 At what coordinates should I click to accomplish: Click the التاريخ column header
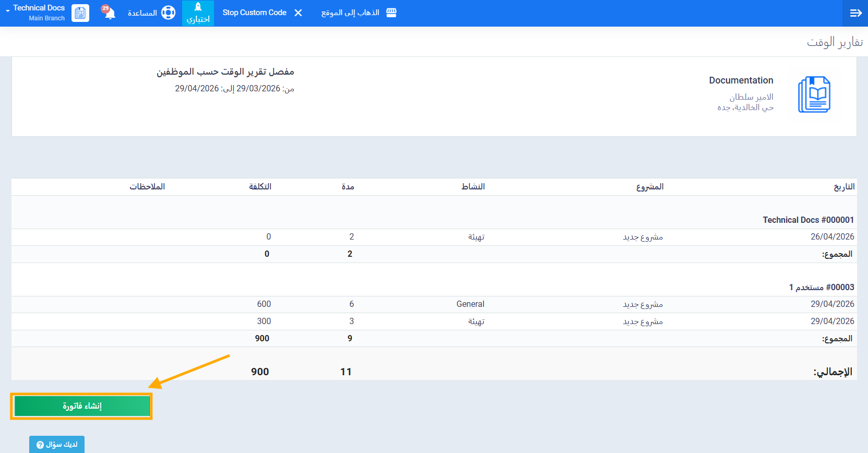[843, 187]
